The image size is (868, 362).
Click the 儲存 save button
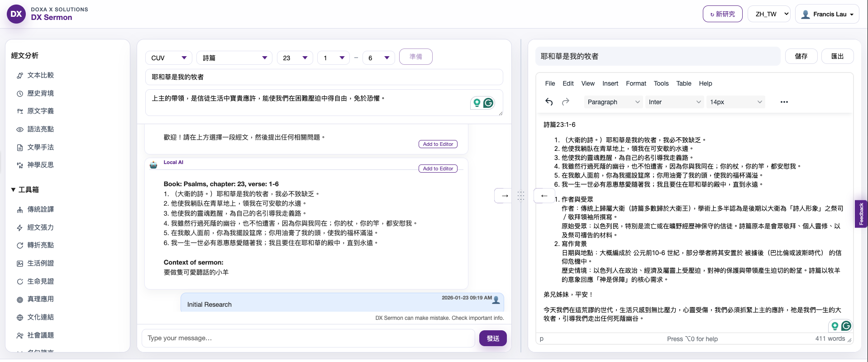point(801,56)
